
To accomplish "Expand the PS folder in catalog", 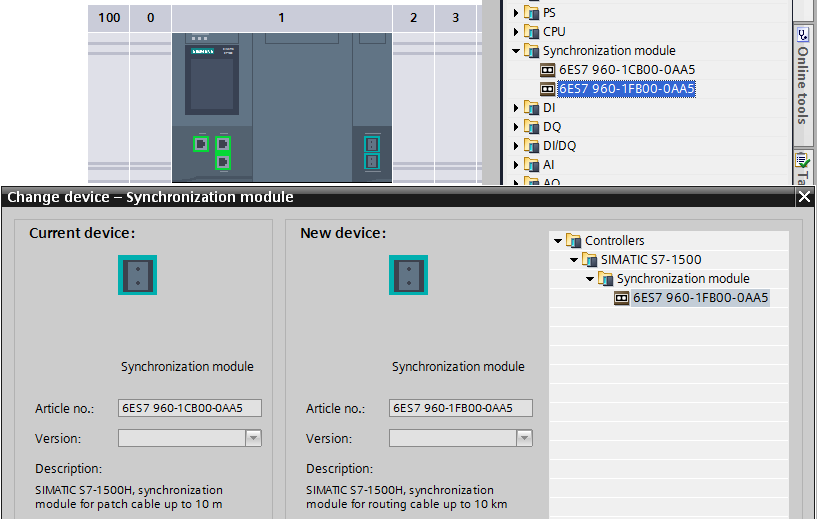I will (516, 13).
